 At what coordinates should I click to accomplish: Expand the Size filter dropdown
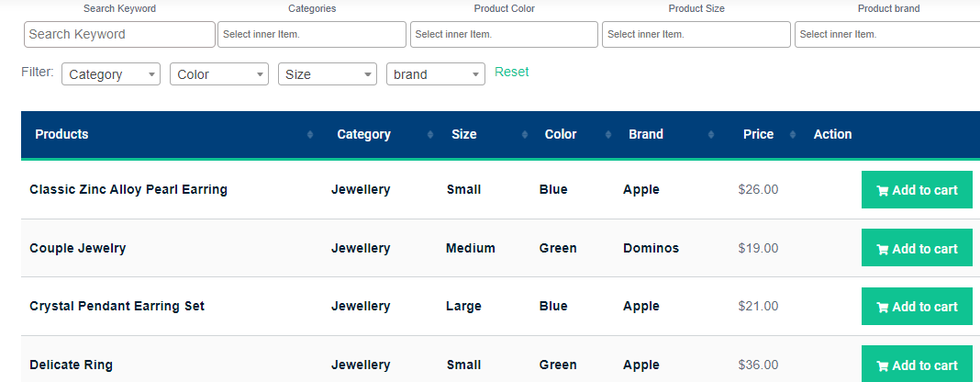point(328,74)
